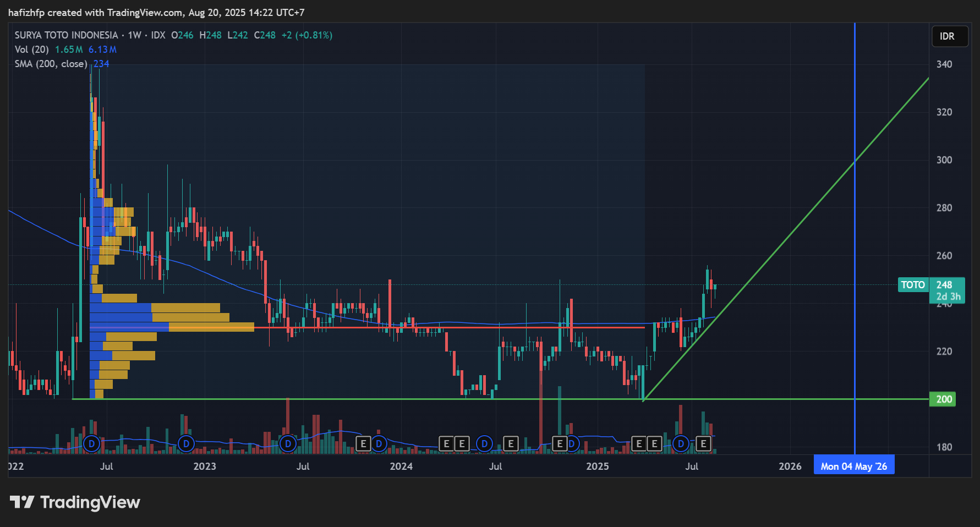Click the 220 price axis label

coord(944,352)
